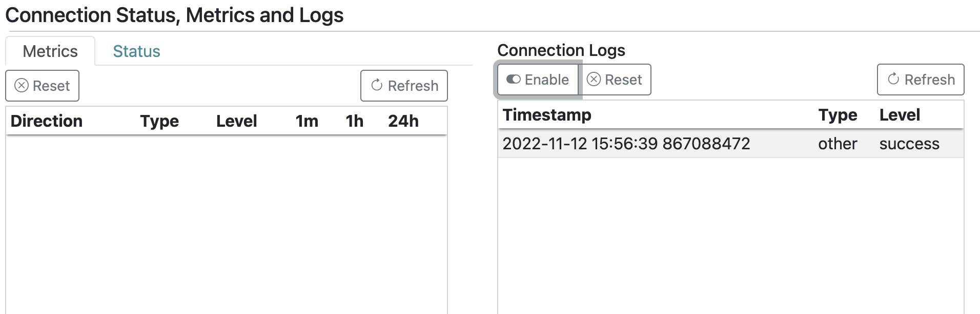The height and width of the screenshot is (314, 980).
Task: Click the toggle switch icon inside Enable button
Action: (x=514, y=80)
